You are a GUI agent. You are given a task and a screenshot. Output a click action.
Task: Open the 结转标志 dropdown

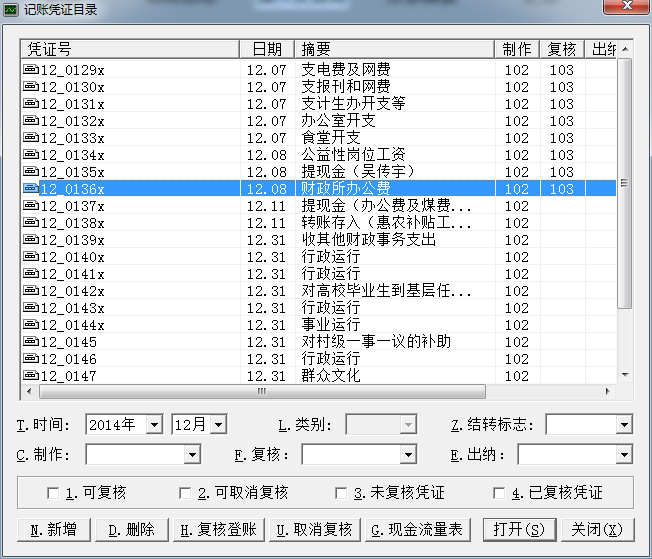pos(624,425)
